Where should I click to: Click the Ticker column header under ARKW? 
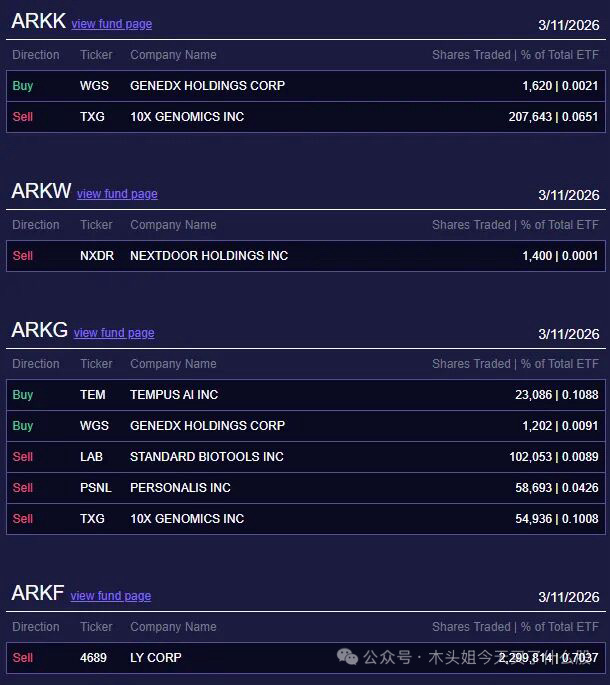[96, 225]
